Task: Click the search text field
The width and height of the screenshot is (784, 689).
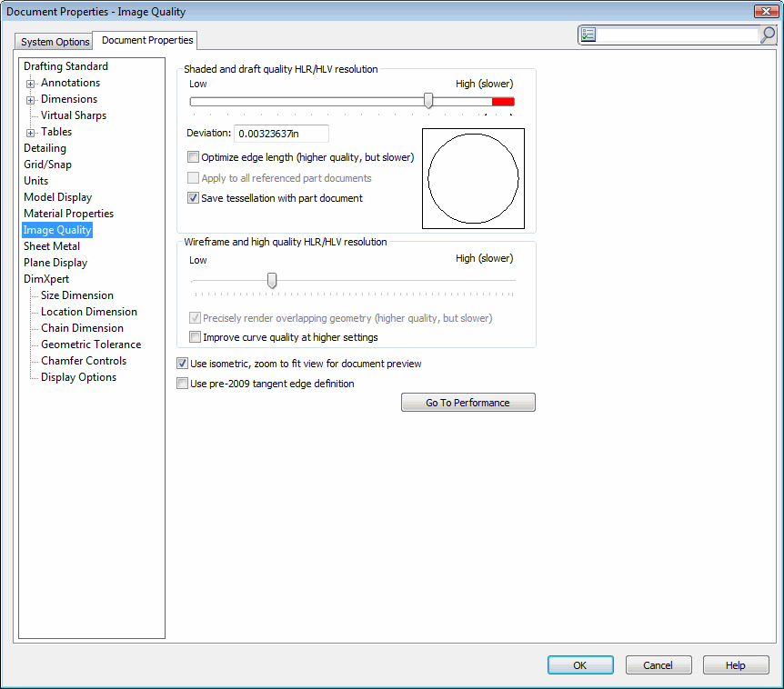Action: point(678,35)
